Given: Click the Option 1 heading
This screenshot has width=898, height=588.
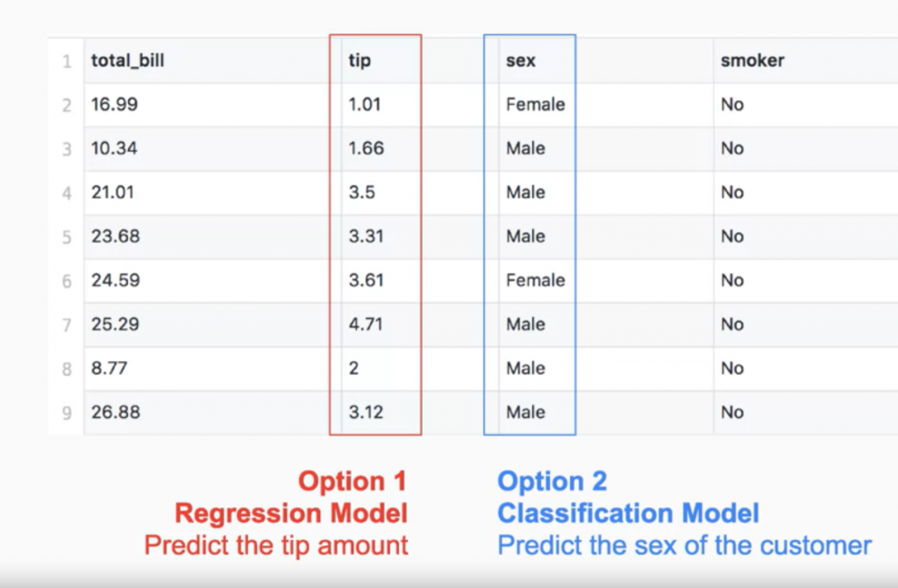Looking at the screenshot, I should (353, 481).
